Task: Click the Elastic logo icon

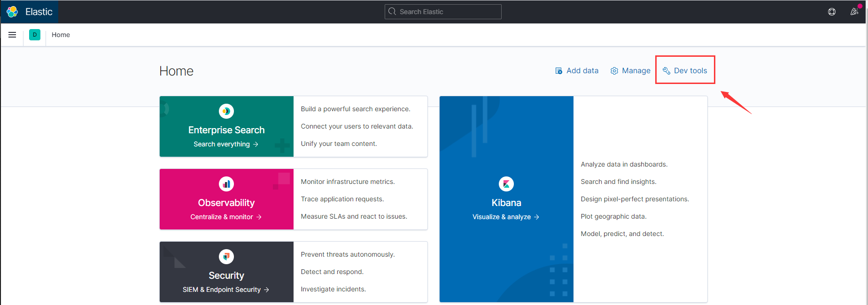Action: [13, 12]
